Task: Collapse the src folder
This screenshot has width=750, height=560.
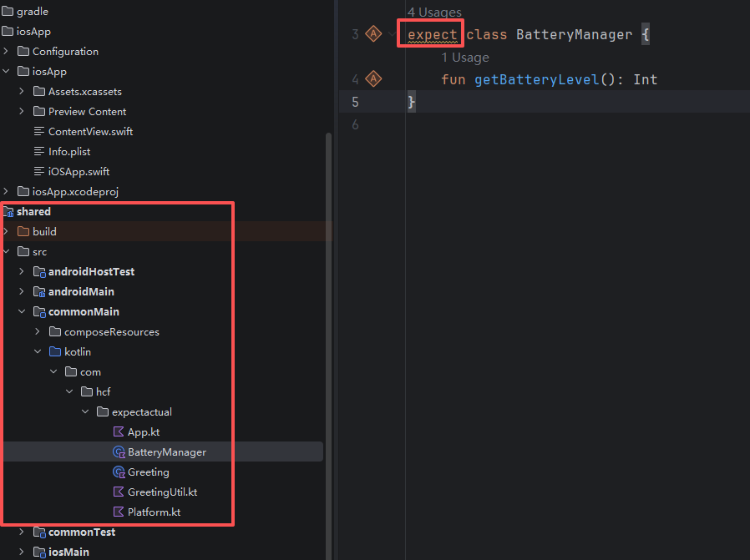Action: [x=6, y=251]
